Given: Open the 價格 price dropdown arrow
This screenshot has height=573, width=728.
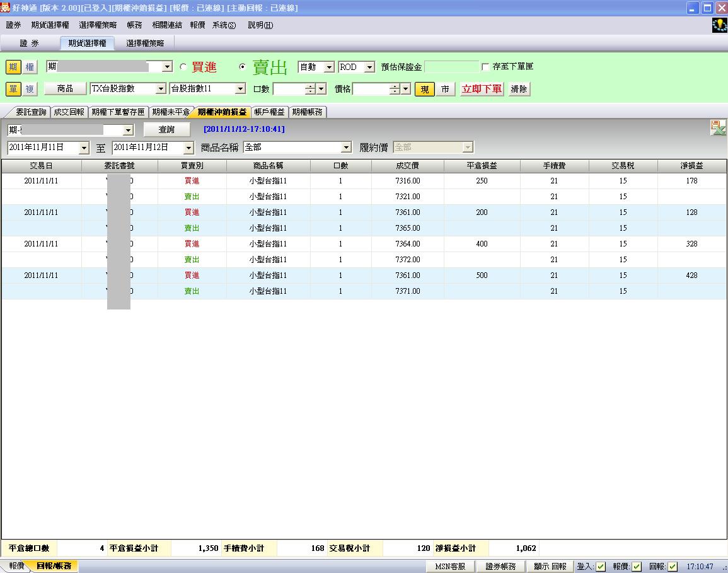Looking at the screenshot, I should [x=406, y=89].
